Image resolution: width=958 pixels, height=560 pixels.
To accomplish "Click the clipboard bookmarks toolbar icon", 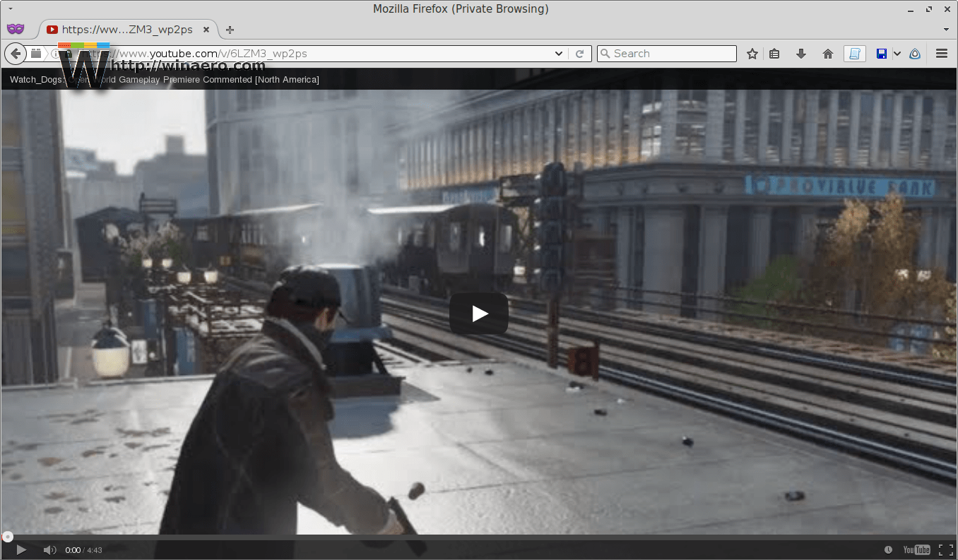I will (x=774, y=53).
